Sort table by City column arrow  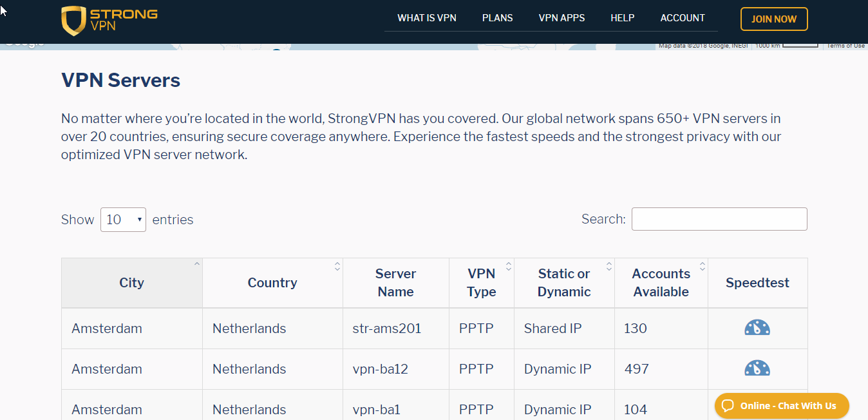point(196,263)
